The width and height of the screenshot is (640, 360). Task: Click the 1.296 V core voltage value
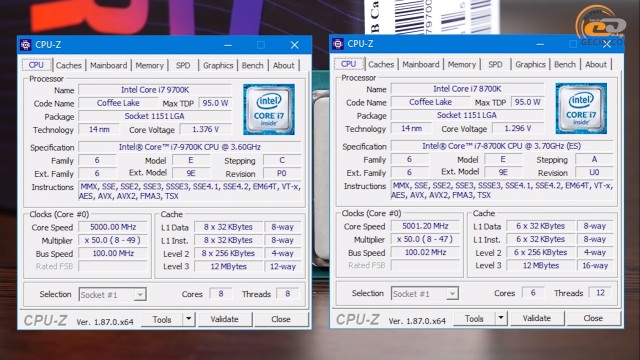(x=518, y=129)
